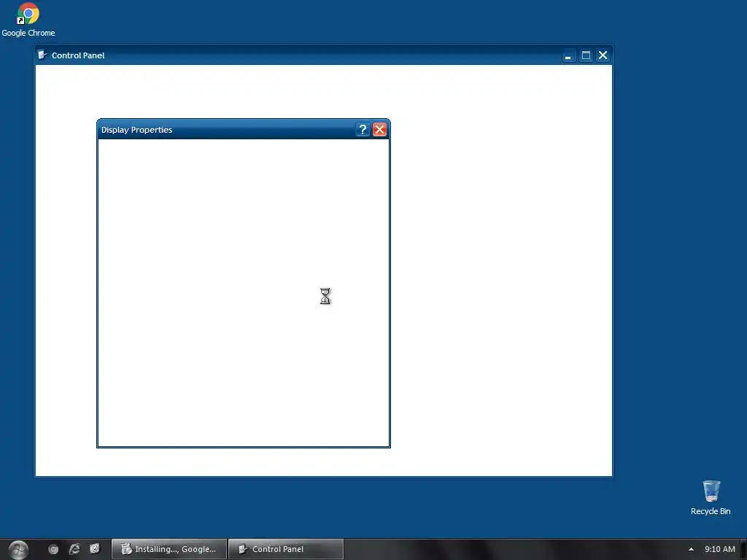This screenshot has width=747, height=560.
Task: Open the Google Chrome desktop shortcut
Action: [28, 20]
